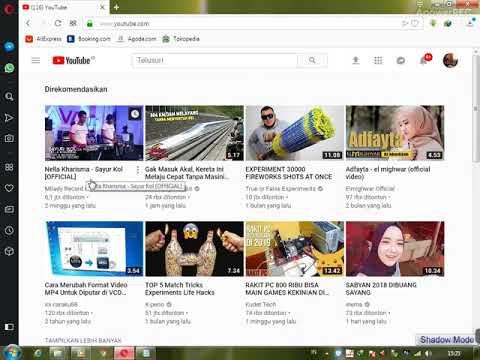Image resolution: width=480 pixels, height=360 pixels.
Task: Click the YouTube logo
Action: point(72,60)
